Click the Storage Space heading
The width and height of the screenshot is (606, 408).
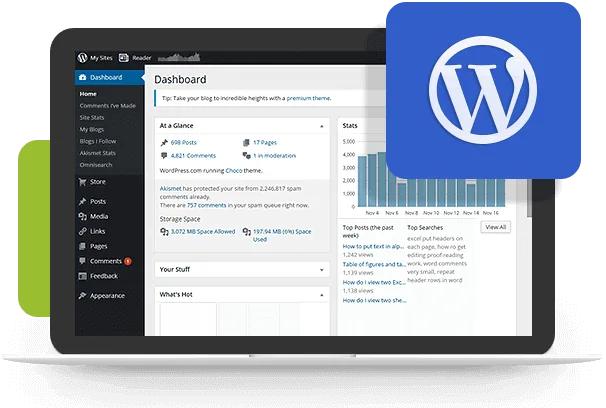180,219
